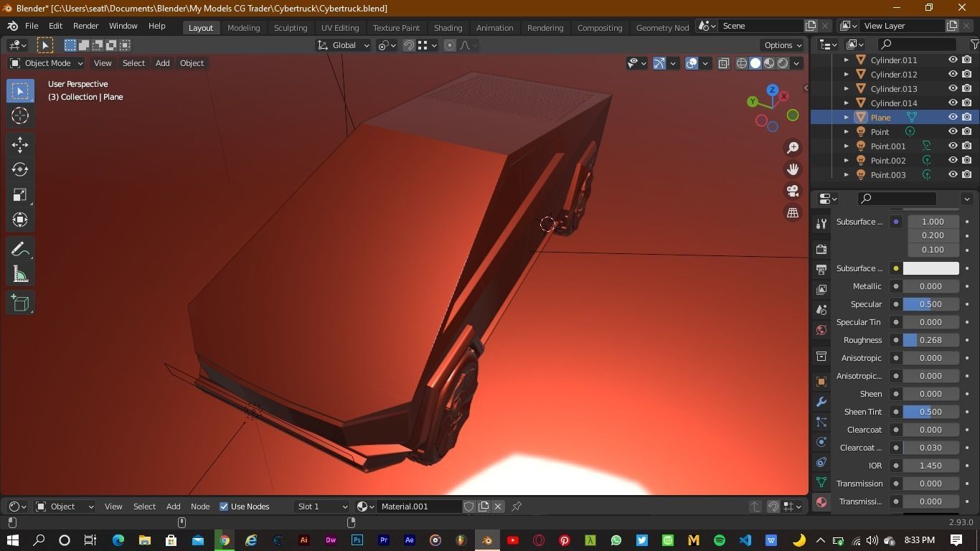This screenshot has height=551, width=980.
Task: Switch to rendered viewport shading
Action: point(783,63)
